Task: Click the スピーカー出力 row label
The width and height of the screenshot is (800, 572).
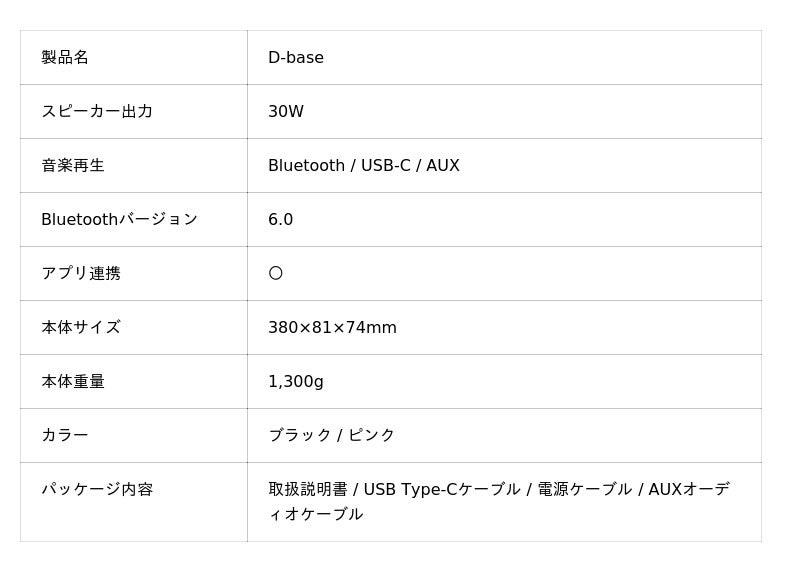Action: (x=97, y=112)
